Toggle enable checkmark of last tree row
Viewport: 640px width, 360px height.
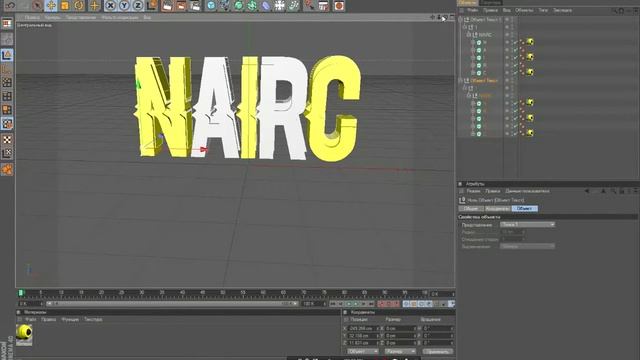[x=516, y=133]
